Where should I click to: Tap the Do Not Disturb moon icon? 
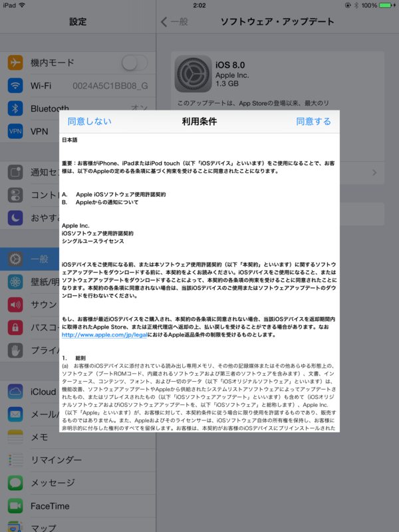point(15,218)
